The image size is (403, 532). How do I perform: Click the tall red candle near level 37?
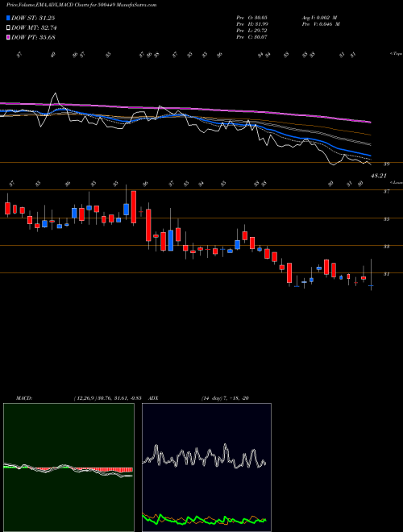point(134,207)
